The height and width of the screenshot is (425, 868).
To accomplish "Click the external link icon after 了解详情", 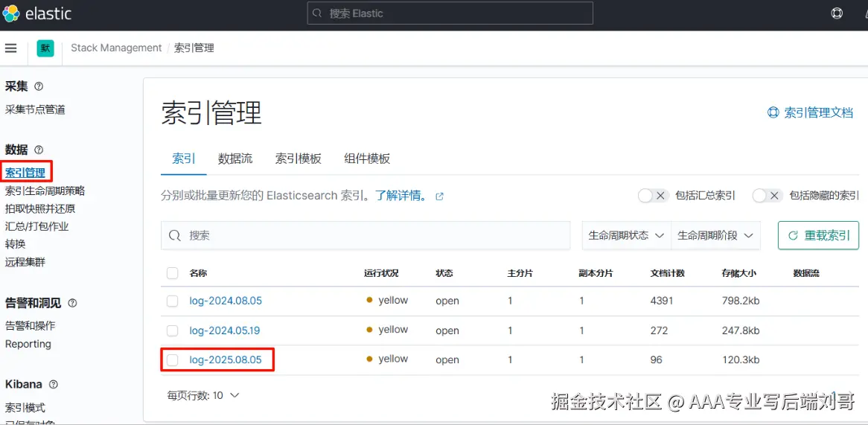I will (x=439, y=196).
